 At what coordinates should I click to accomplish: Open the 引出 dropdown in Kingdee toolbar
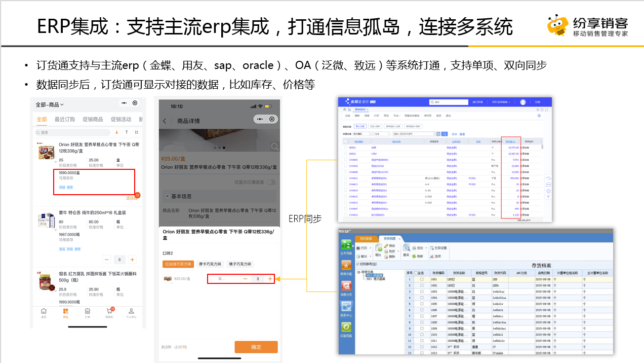click(397, 116)
